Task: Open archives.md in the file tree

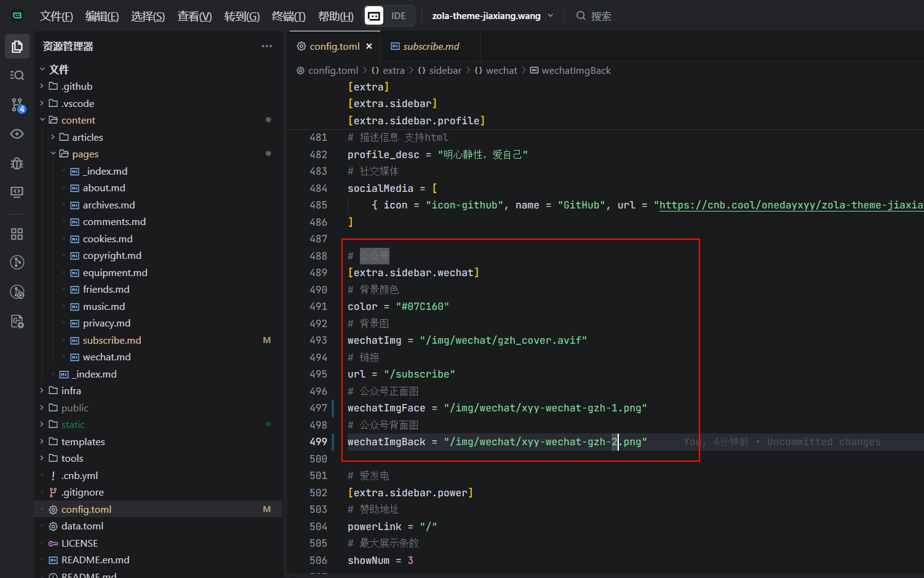Action: (x=109, y=205)
